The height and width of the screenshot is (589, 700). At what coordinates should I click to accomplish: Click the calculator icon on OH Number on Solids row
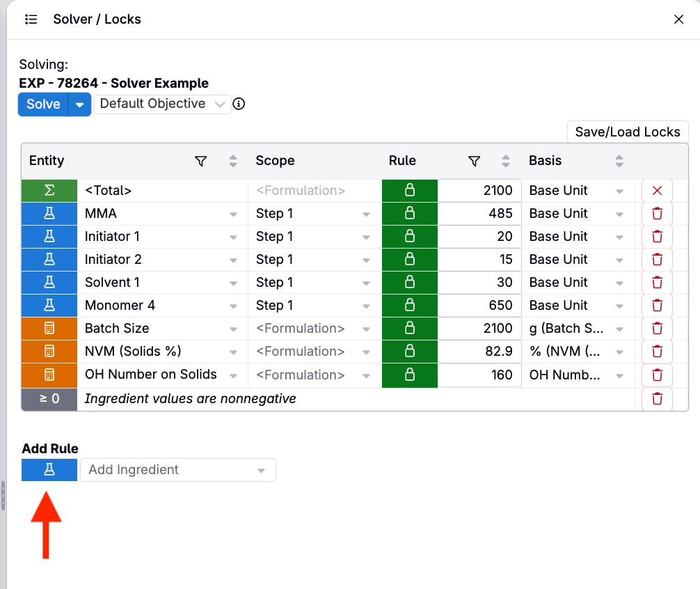pyautogui.click(x=49, y=375)
